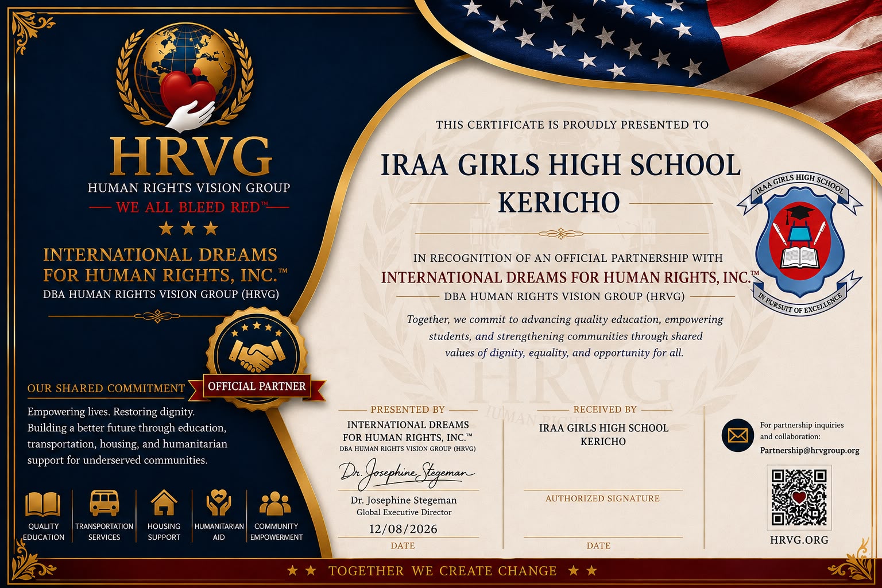
Task: Click the 'Global Executive Director' title
Action: click(x=404, y=512)
